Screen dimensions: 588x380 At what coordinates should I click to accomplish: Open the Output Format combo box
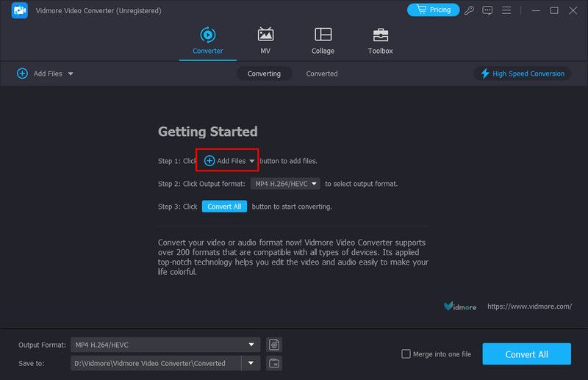click(x=165, y=345)
